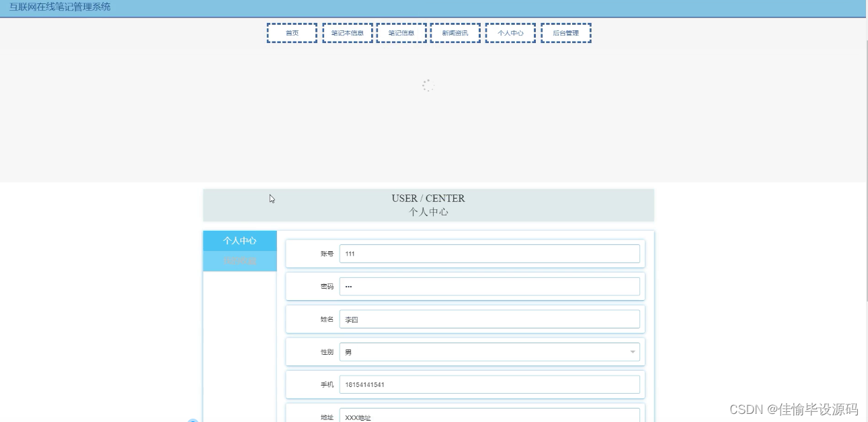Go to the 个人中心 personal center tab
The image size is (868, 422).
tap(510, 32)
